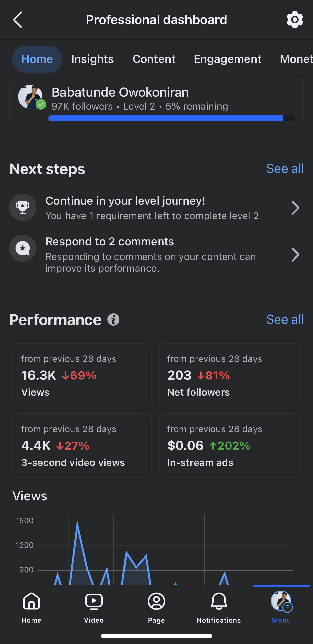Open the In-stream ads earnings card
This screenshot has width=313, height=644.
click(x=229, y=445)
